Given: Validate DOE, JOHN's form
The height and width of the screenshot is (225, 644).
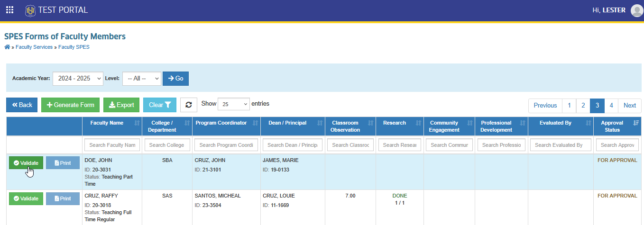Looking at the screenshot, I should [x=26, y=163].
